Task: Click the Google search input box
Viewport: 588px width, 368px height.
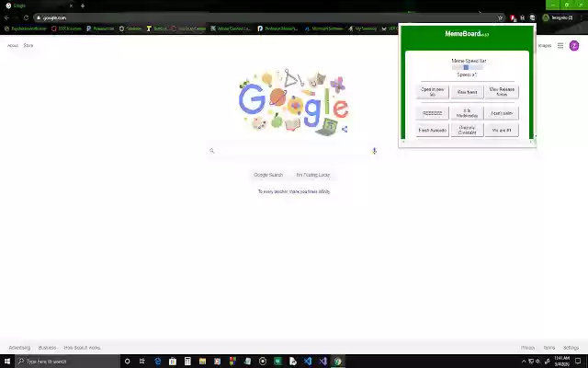Action: (293, 151)
